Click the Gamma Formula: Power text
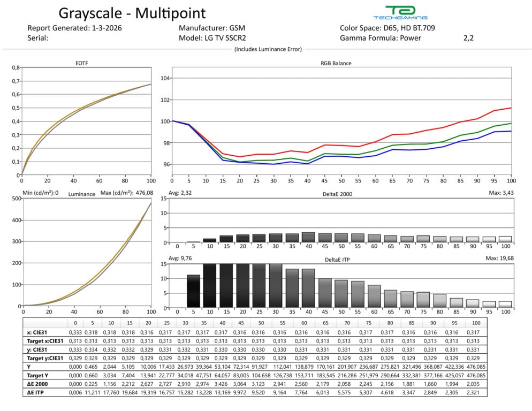Image resolution: width=532 pixels, height=411 pixels. (x=381, y=38)
